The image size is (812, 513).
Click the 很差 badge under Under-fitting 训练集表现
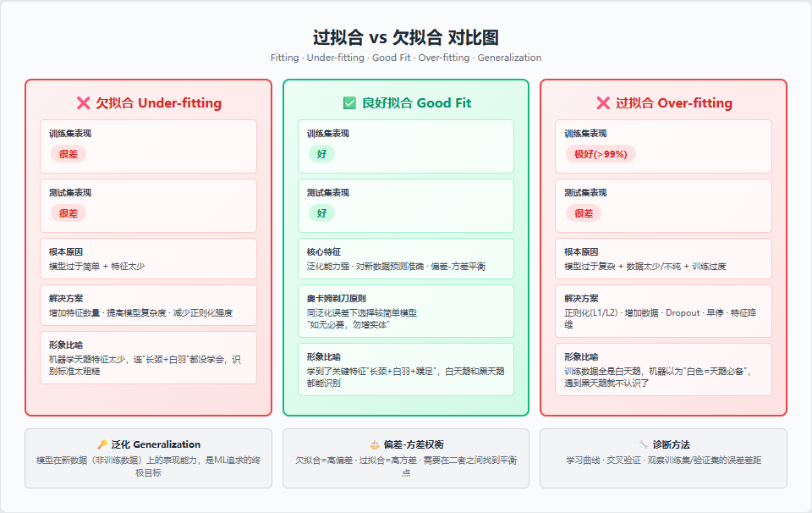click(69, 154)
